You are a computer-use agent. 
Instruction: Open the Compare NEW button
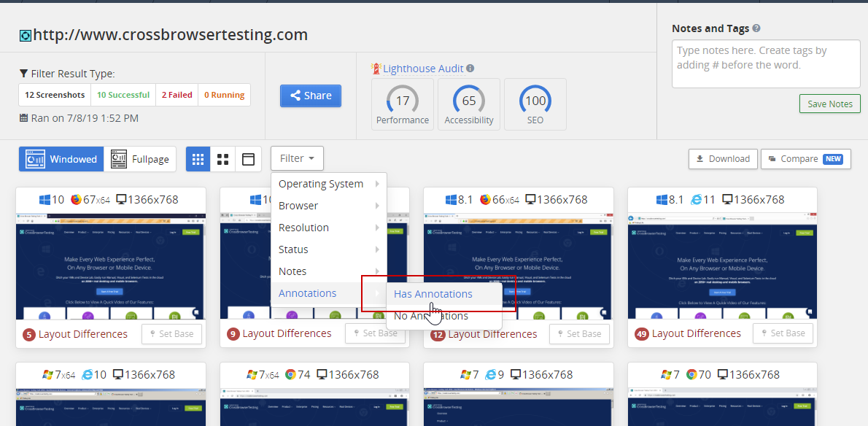pos(806,159)
